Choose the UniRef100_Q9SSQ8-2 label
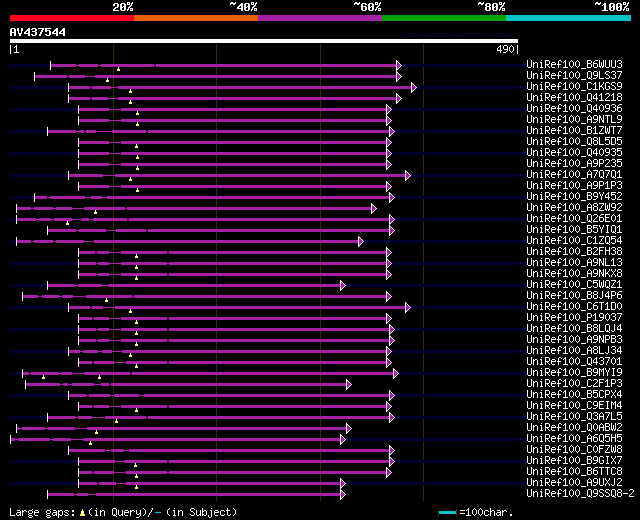640x520 pixels. tap(580, 494)
